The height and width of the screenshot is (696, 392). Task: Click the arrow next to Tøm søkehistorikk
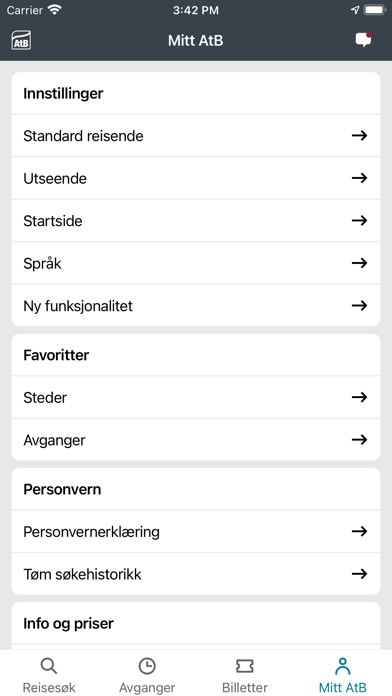[x=359, y=574]
